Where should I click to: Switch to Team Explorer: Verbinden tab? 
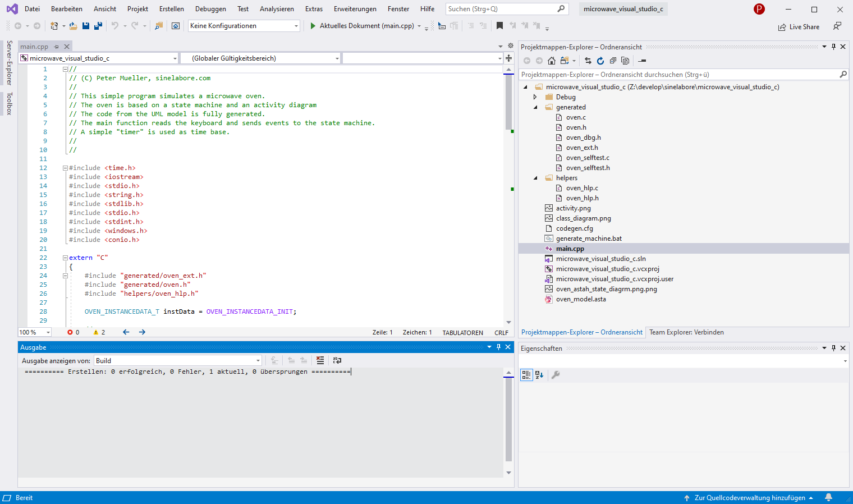pyautogui.click(x=686, y=332)
